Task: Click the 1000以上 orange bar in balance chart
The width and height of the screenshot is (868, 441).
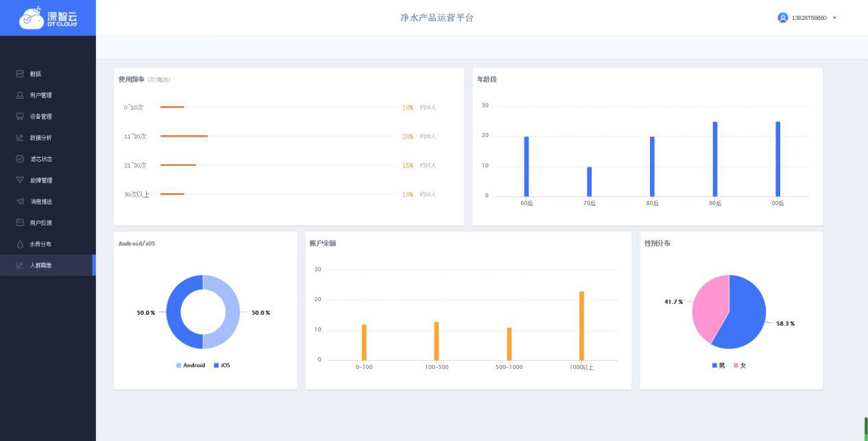Action: tap(581, 326)
